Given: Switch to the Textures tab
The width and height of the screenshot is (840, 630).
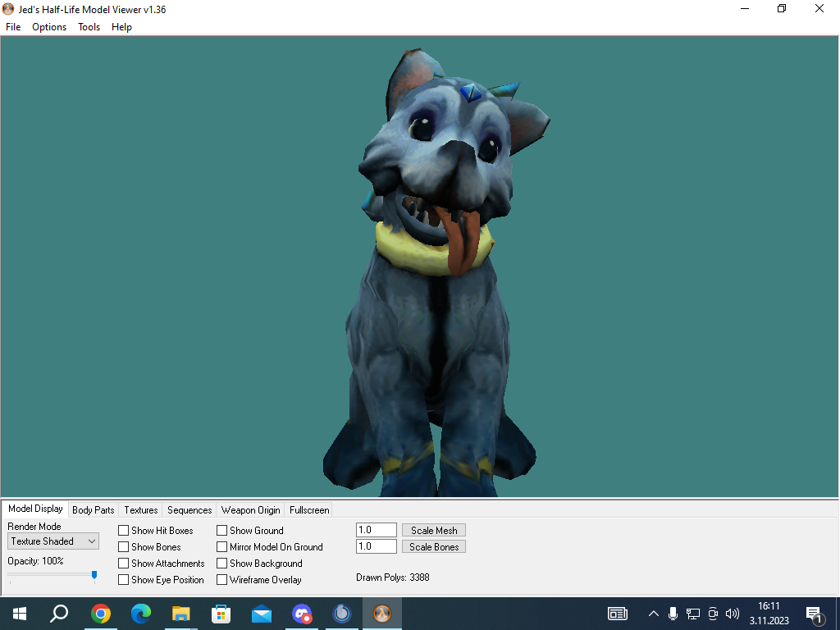Looking at the screenshot, I should coord(141,510).
